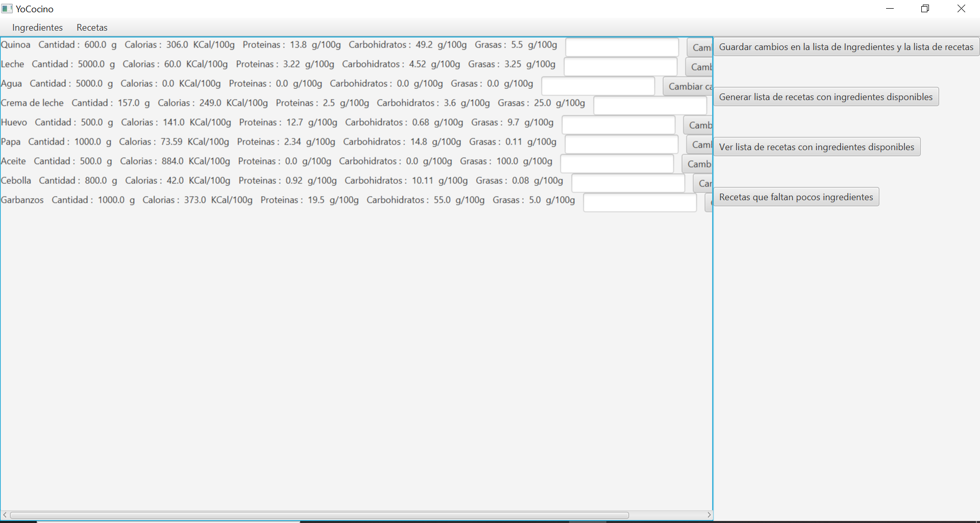Select the Crema de leche ingredient name
Image resolution: width=980 pixels, height=523 pixels.
pos(32,103)
